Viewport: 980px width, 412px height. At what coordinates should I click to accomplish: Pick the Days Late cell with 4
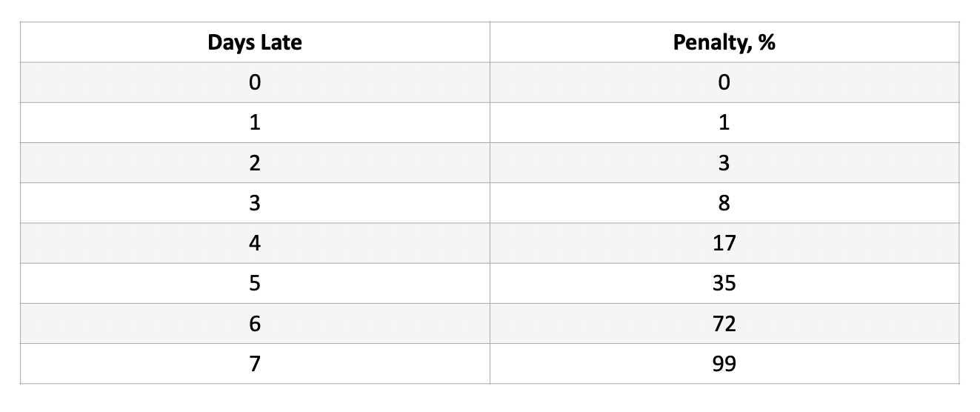(x=255, y=243)
